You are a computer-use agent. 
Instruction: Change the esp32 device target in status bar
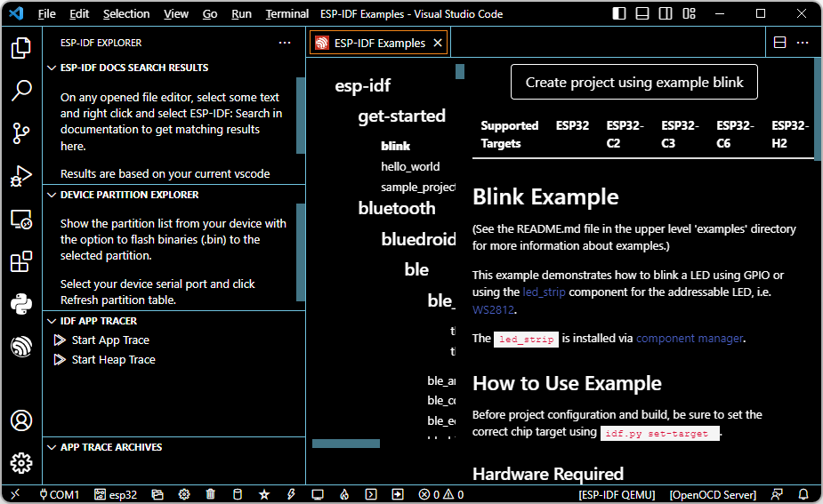(116, 494)
